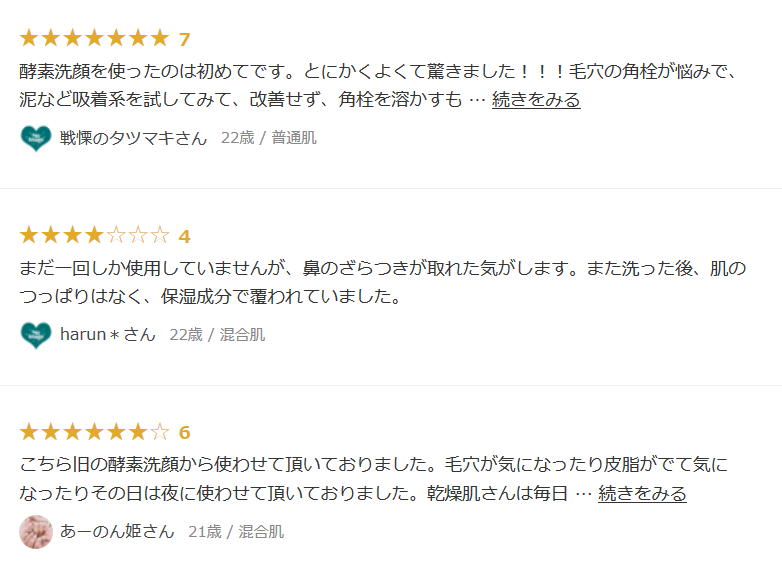Viewport: 782px width, 572px height.
Task: Click the seven-star rating on first review
Action: coord(94,39)
